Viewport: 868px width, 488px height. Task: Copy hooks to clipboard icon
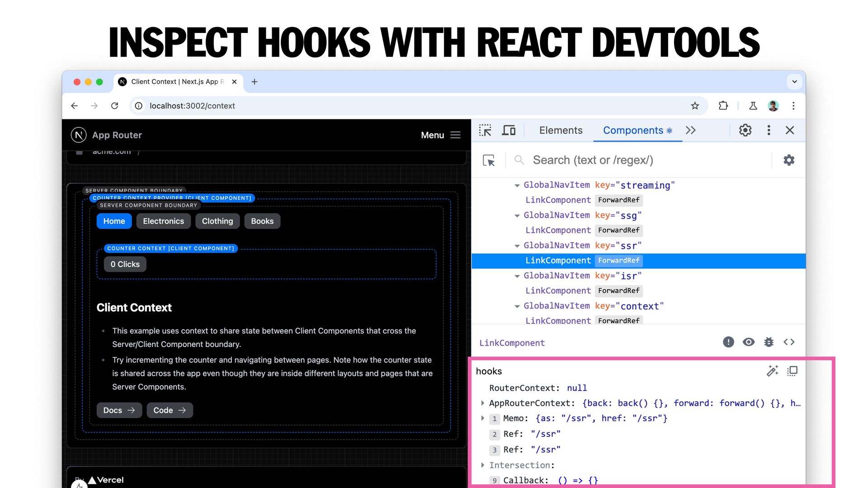[792, 371]
